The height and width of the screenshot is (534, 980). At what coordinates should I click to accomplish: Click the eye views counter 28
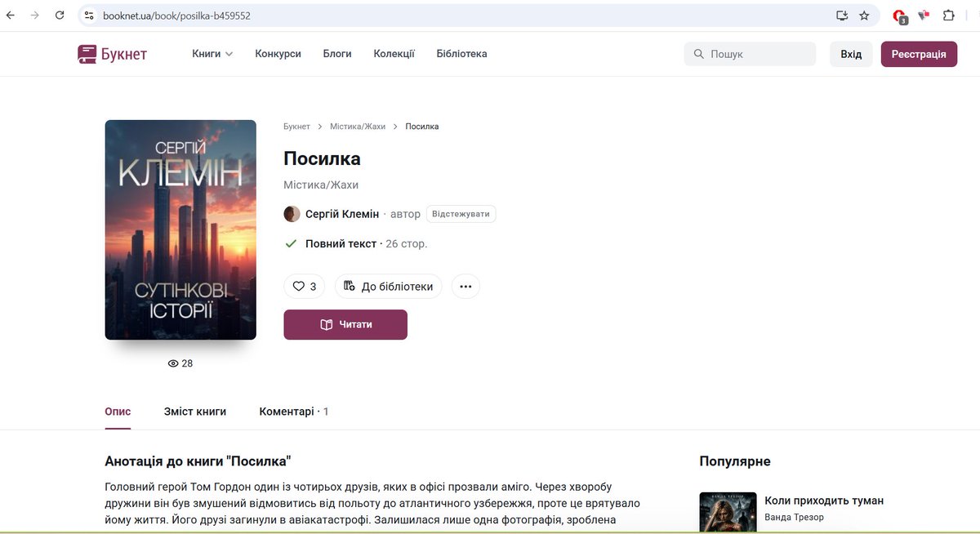coord(180,363)
